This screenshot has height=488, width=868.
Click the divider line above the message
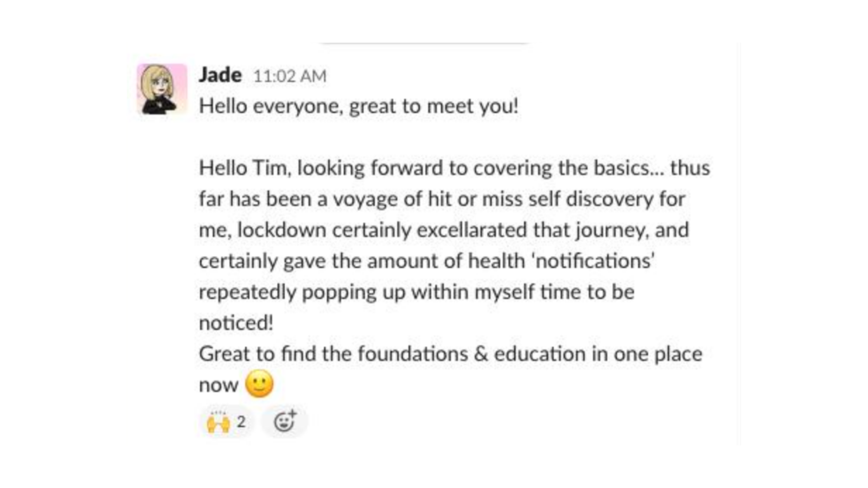(424, 43)
